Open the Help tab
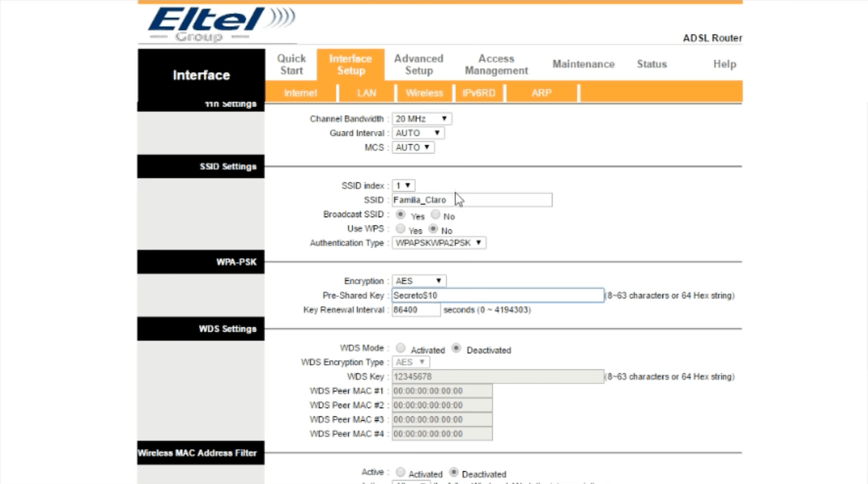This screenshot has height=484, width=868. click(x=724, y=64)
